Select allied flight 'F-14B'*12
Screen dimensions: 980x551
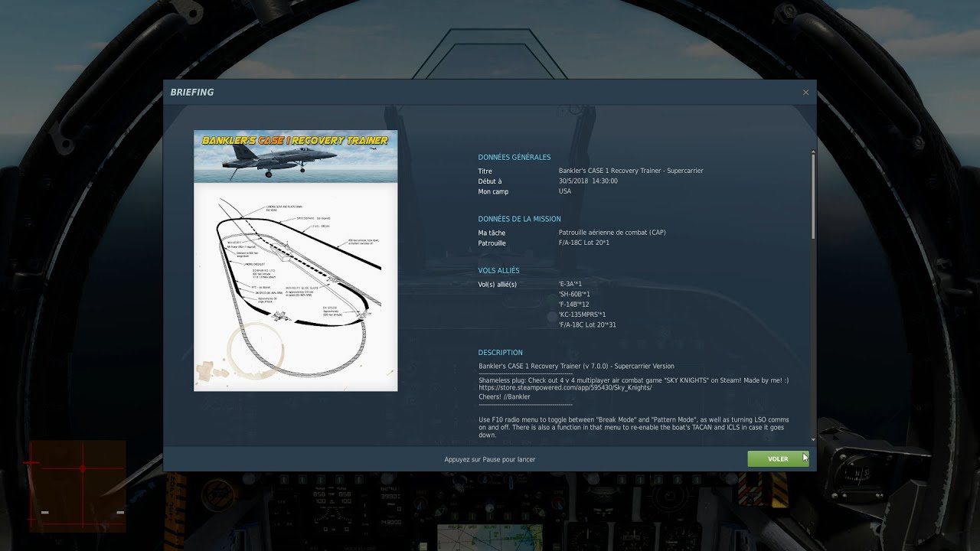point(573,305)
